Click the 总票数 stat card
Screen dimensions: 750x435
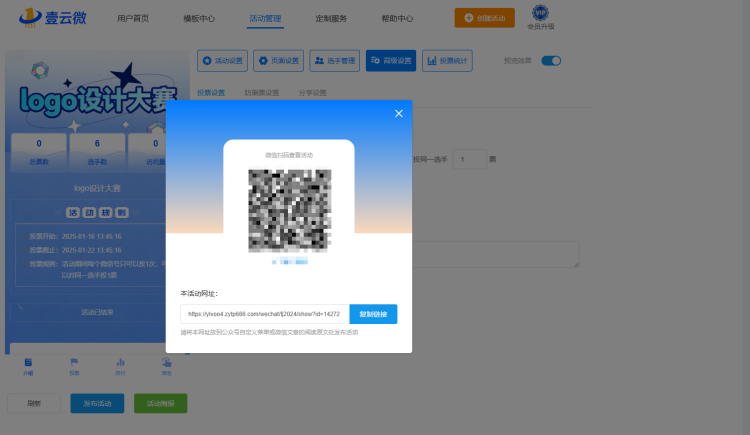[39, 152]
